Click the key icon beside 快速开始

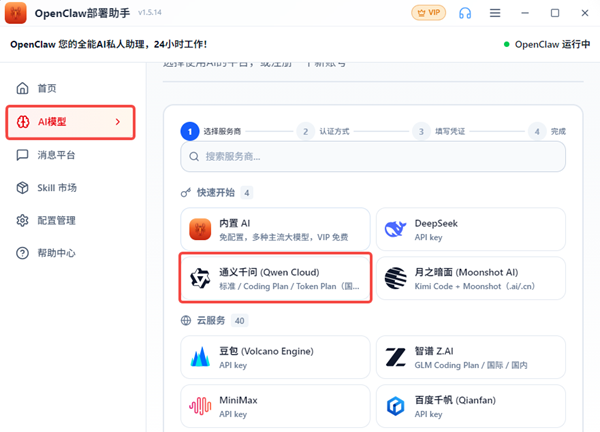[x=186, y=192]
